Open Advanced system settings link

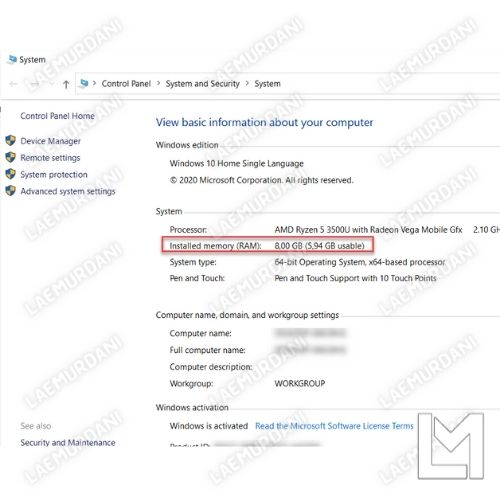click(x=68, y=191)
